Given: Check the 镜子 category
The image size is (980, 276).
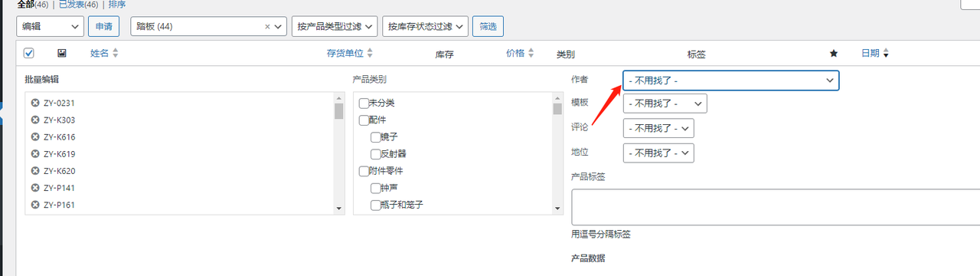Looking at the screenshot, I should tap(375, 136).
